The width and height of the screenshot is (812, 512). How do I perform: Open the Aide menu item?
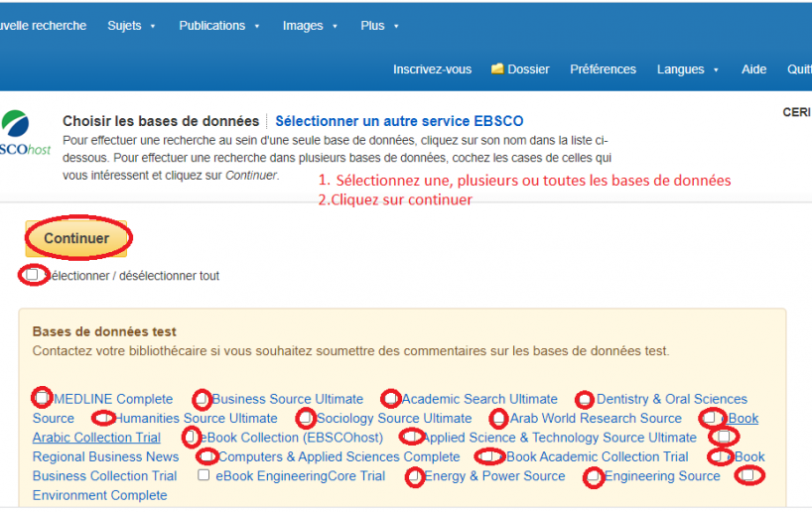pos(753,69)
